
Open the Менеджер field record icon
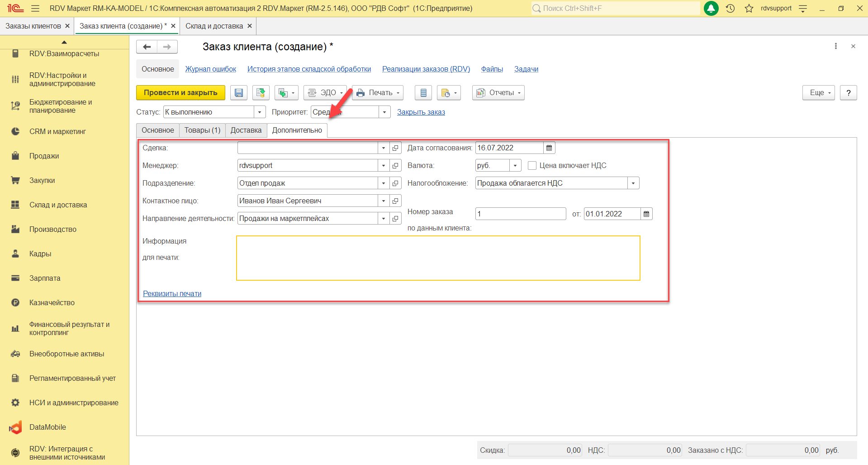(x=395, y=166)
